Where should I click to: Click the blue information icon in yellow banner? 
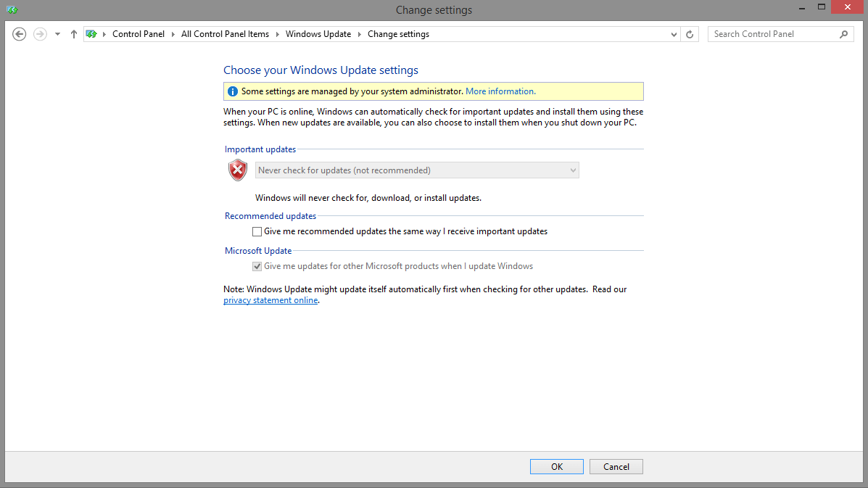pos(233,92)
